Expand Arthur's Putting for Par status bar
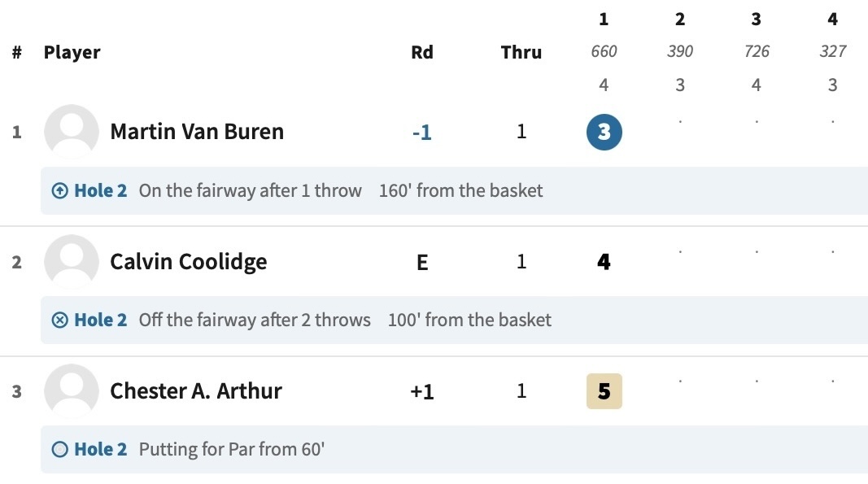 point(455,449)
